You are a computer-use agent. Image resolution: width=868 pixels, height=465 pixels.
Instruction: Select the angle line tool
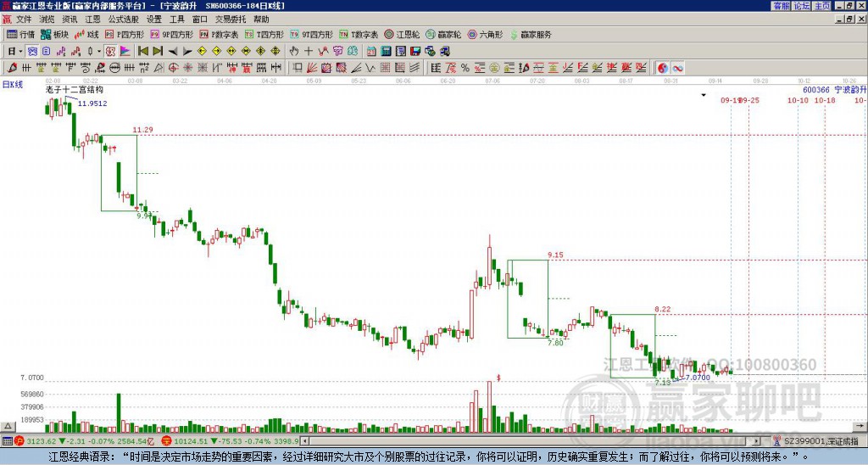(357, 68)
